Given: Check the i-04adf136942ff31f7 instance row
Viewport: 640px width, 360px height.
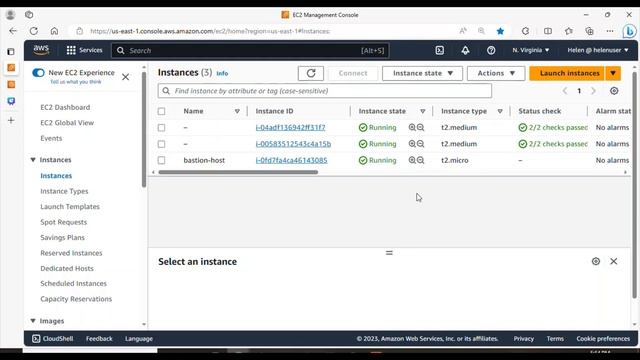Looking at the screenshot, I should pos(162,127).
